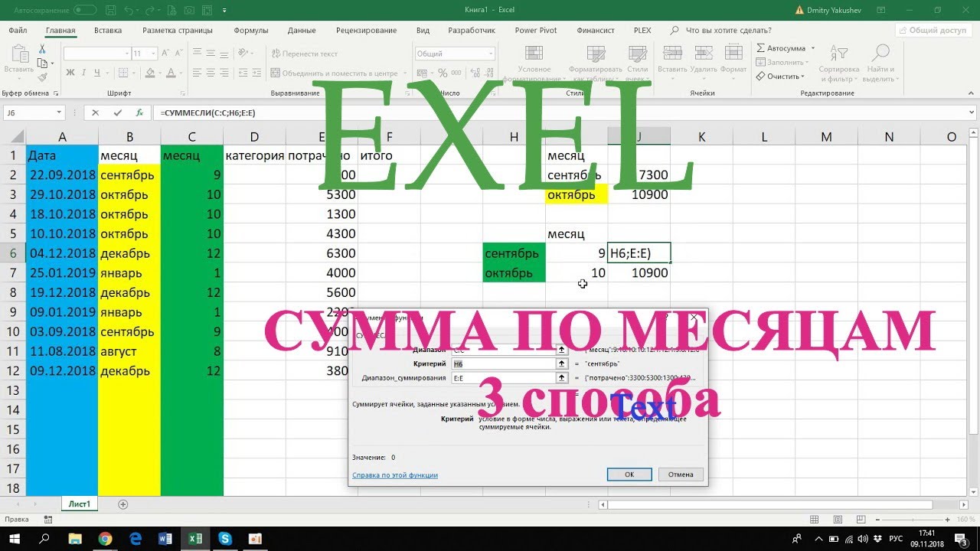Toggle Italic formatting (К)

pyautogui.click(x=83, y=73)
